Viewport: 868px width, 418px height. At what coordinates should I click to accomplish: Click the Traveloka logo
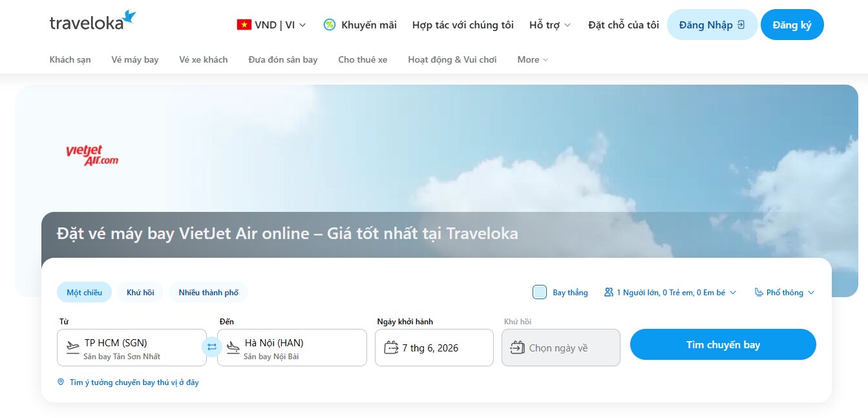point(92,21)
